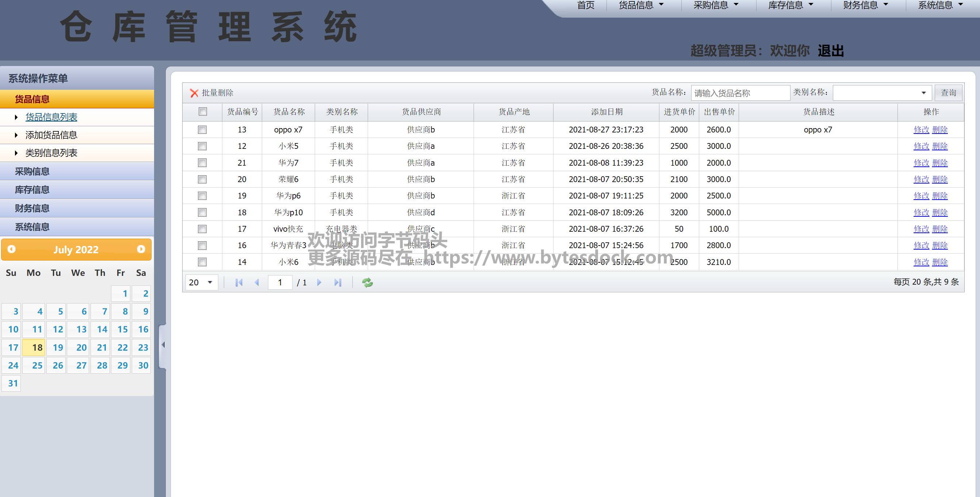
Task: Select checkbox for 华为p10 row
Action: click(202, 213)
